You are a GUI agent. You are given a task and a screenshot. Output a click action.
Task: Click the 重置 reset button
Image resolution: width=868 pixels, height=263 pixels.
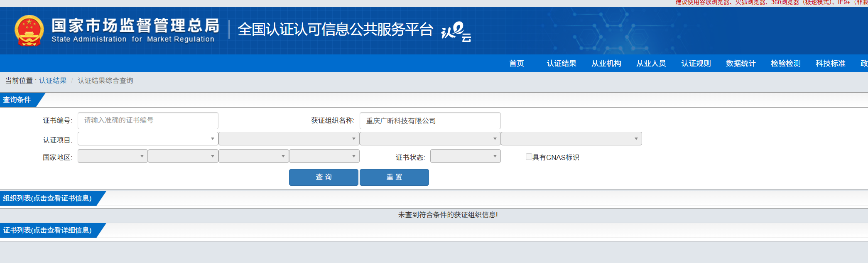394,177
